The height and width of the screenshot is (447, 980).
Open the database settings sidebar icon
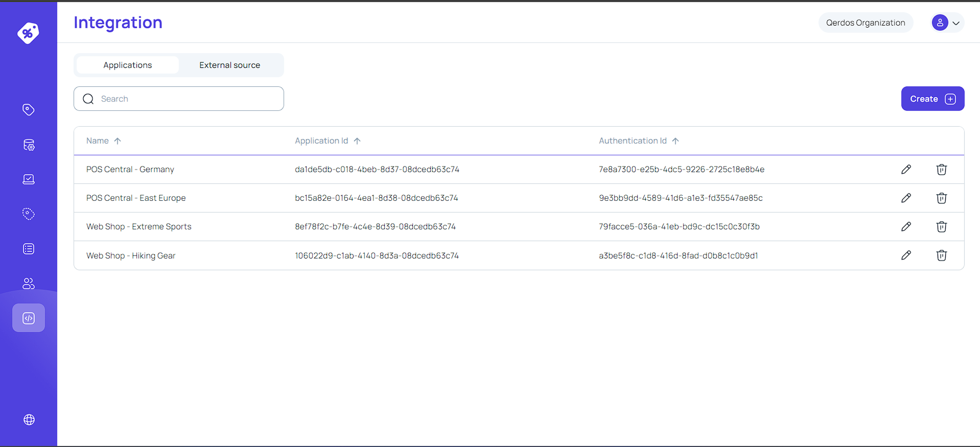point(29,145)
